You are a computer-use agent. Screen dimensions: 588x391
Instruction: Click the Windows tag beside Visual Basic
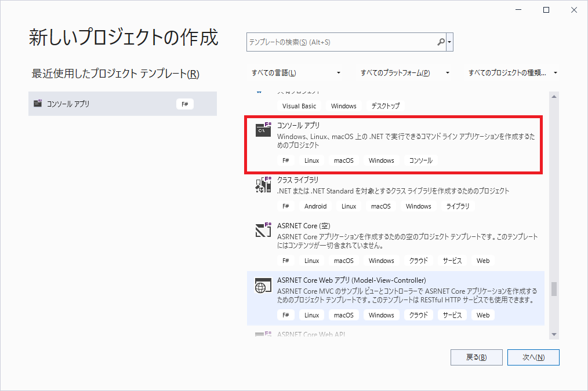[x=343, y=106]
